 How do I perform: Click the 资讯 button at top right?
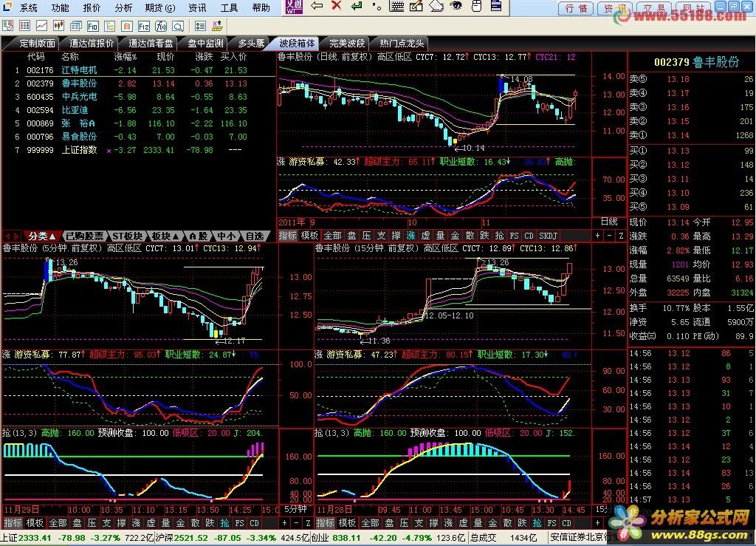pos(615,9)
